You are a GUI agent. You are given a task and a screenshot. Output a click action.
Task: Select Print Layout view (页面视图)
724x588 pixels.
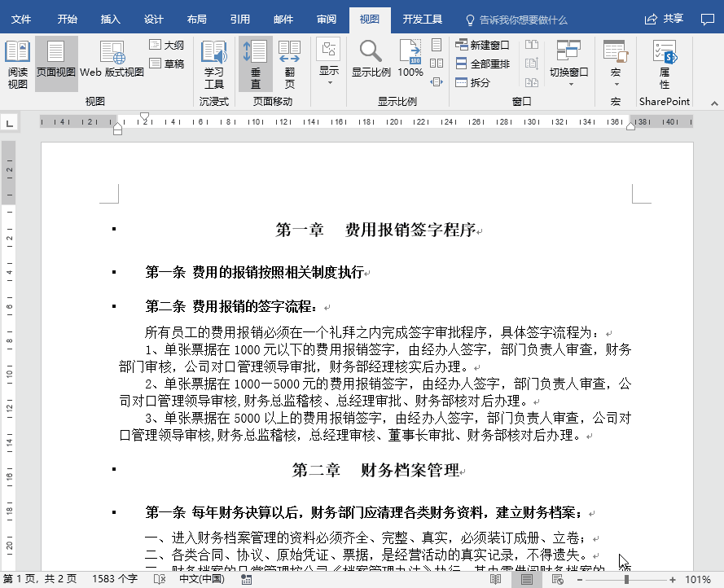coord(56,64)
